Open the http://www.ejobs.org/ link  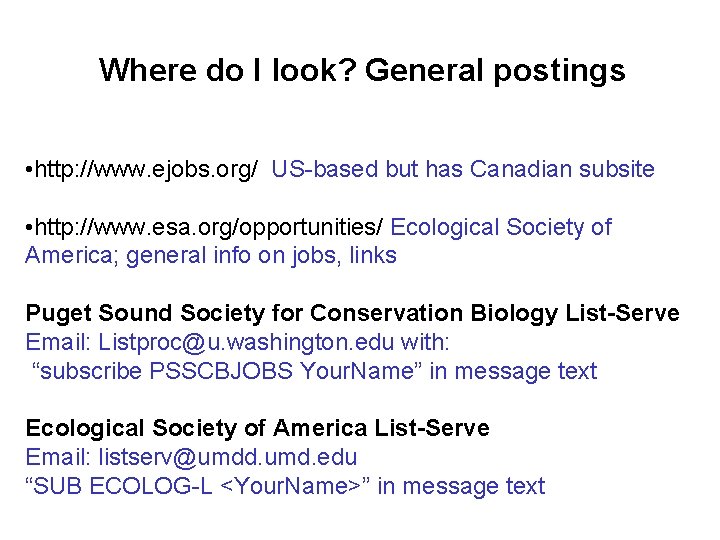click(146, 169)
